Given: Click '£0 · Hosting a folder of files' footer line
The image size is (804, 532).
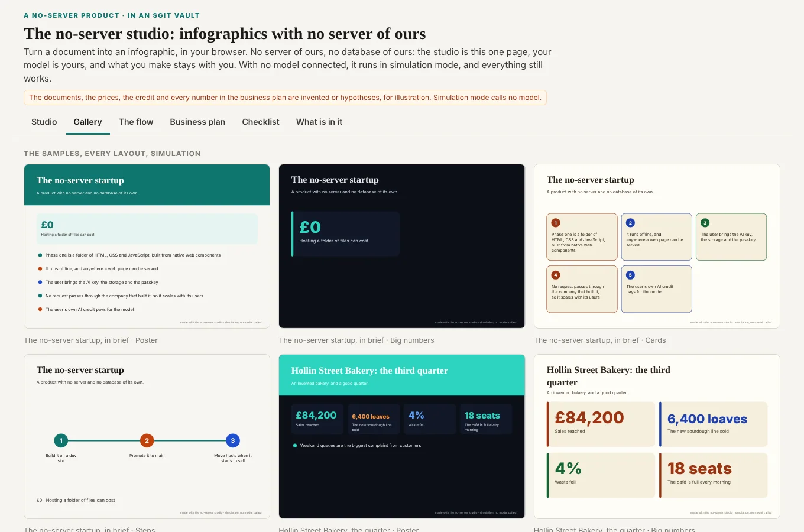Looking at the screenshot, I should pyautogui.click(x=76, y=501).
